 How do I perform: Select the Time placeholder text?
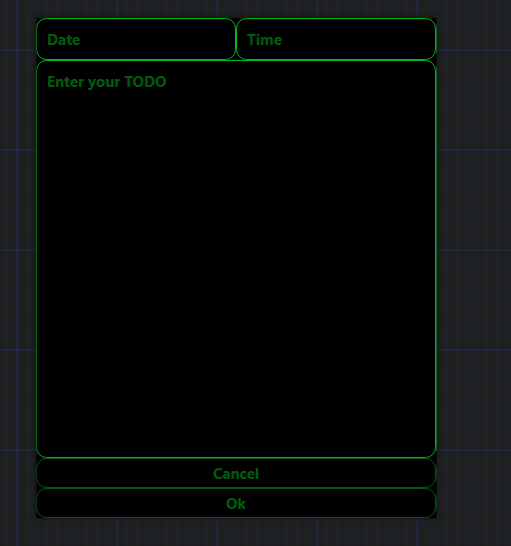click(264, 40)
